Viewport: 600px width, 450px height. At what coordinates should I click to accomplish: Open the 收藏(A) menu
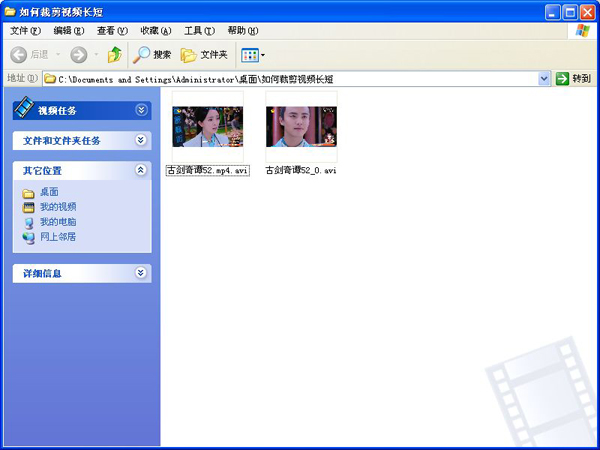(x=156, y=31)
